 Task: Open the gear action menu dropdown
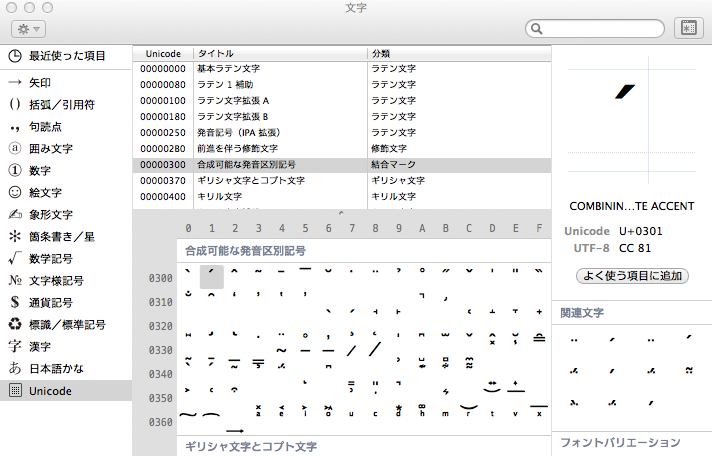click(x=27, y=30)
